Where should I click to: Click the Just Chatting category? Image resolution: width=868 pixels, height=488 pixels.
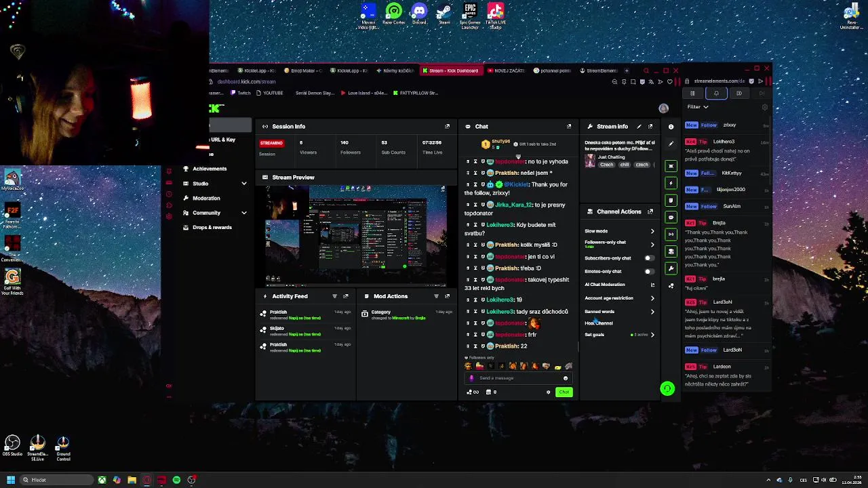pyautogui.click(x=611, y=157)
